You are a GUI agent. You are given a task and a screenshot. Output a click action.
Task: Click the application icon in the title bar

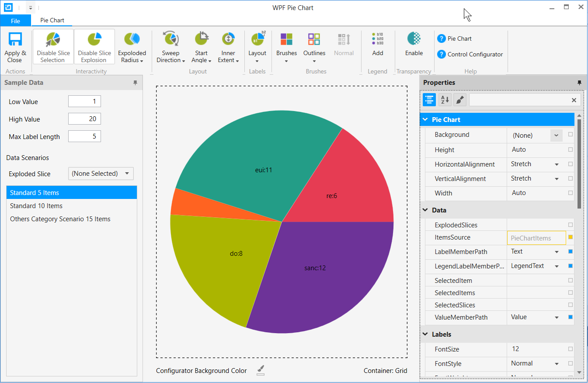pos(8,7)
